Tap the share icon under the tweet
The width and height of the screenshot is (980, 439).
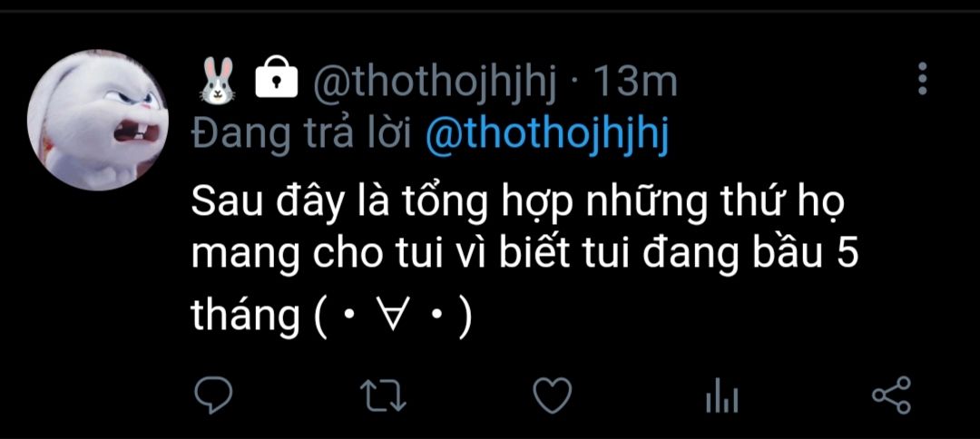[890, 395]
